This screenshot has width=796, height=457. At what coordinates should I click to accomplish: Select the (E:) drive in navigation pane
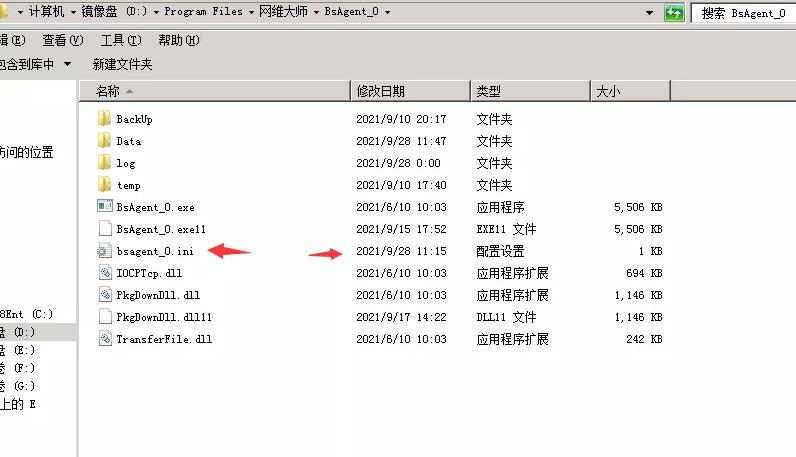coord(18,350)
